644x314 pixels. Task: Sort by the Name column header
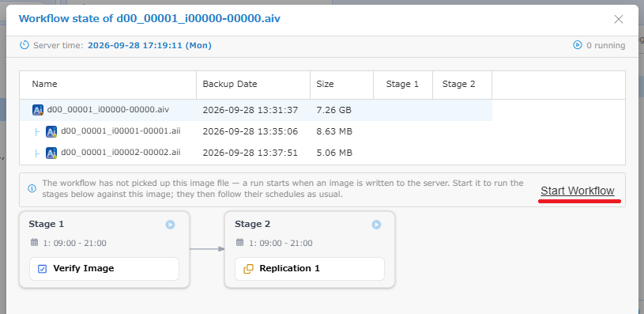108,85
